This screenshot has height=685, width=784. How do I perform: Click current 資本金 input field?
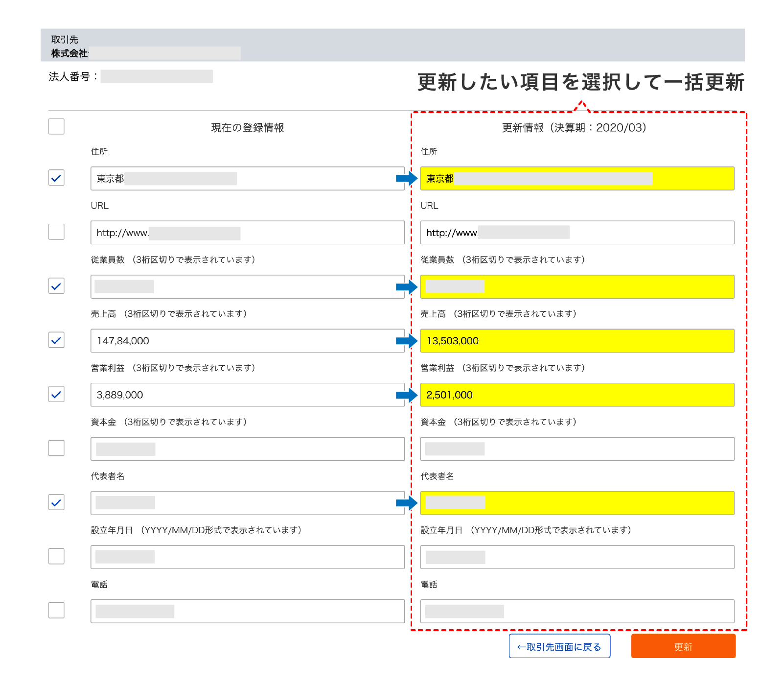coord(248,449)
